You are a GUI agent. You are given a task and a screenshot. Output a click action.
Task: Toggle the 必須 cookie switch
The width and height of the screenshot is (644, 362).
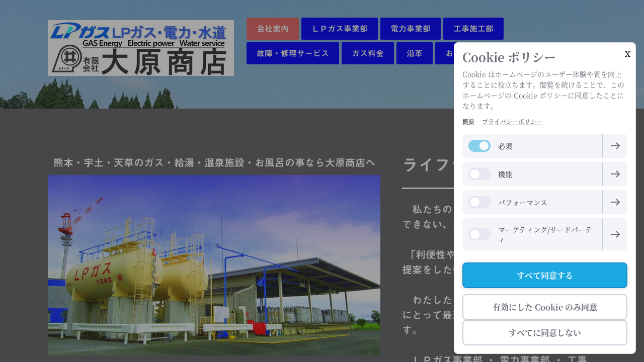[x=479, y=146]
